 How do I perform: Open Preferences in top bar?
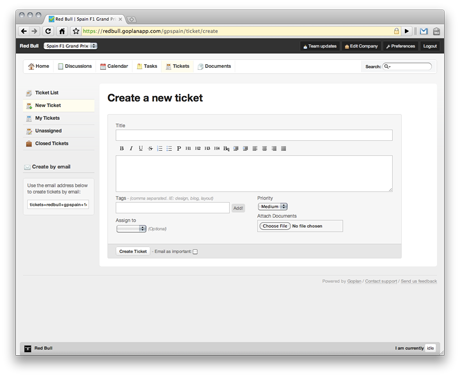click(401, 46)
